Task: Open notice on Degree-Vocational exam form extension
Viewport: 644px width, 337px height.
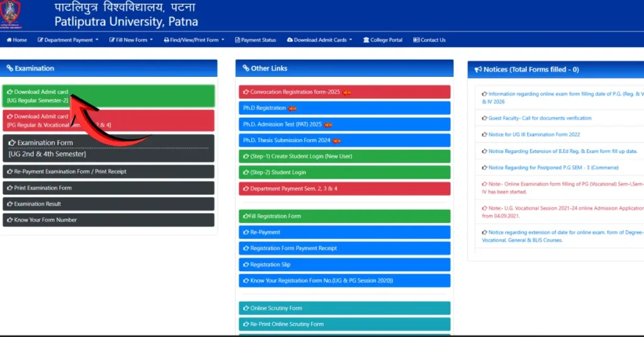Action: (563, 236)
